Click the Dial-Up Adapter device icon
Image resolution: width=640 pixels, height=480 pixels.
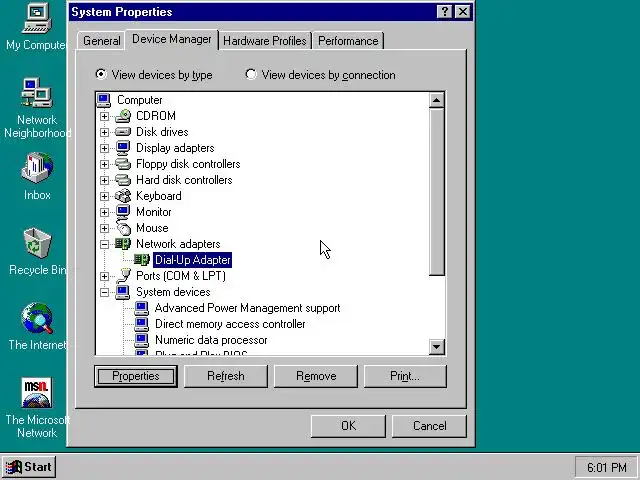tap(142, 260)
